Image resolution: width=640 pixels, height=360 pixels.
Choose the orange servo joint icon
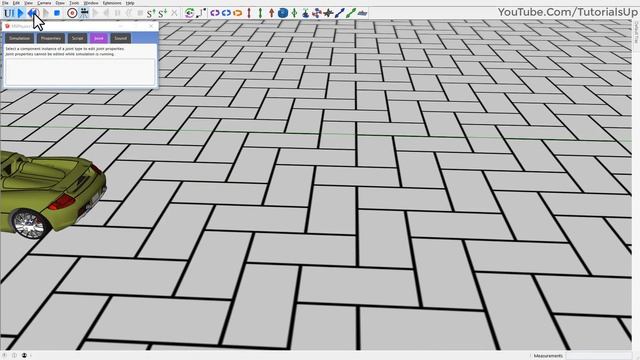click(238, 13)
